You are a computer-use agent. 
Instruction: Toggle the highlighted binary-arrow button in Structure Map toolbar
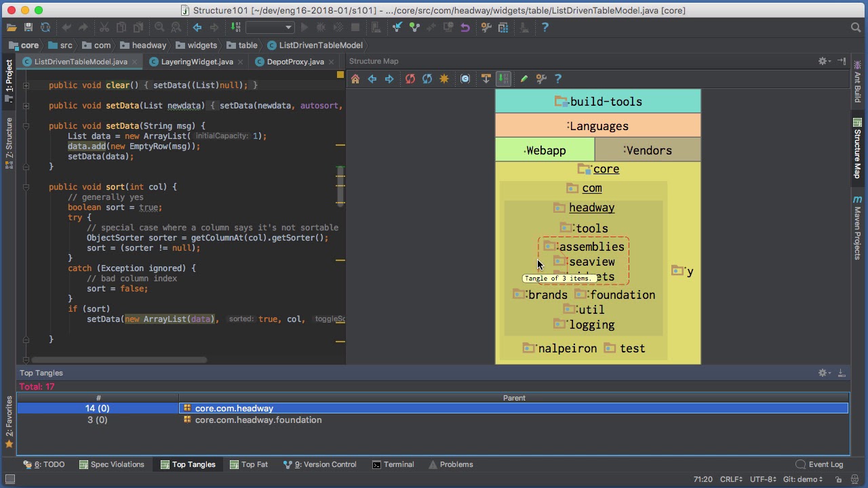pyautogui.click(x=503, y=79)
